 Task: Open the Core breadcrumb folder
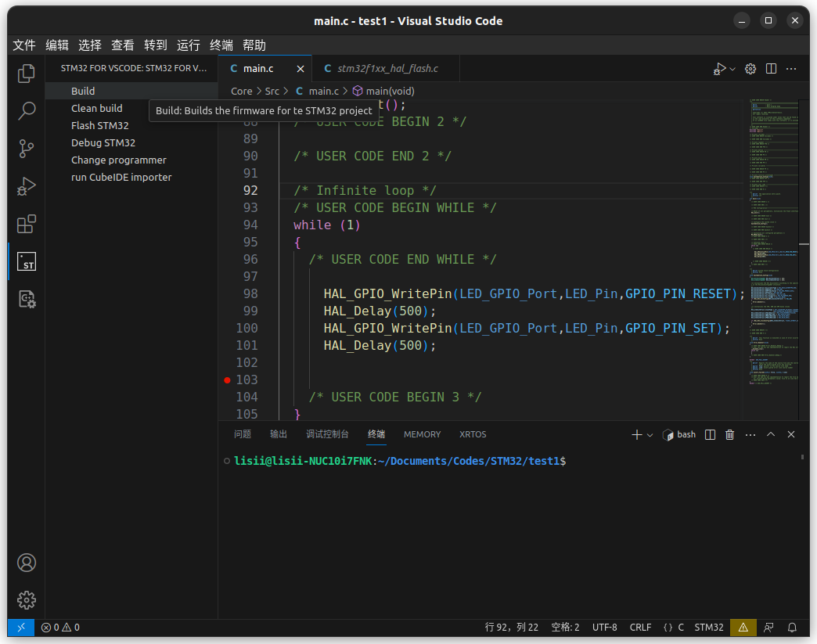pyautogui.click(x=242, y=92)
